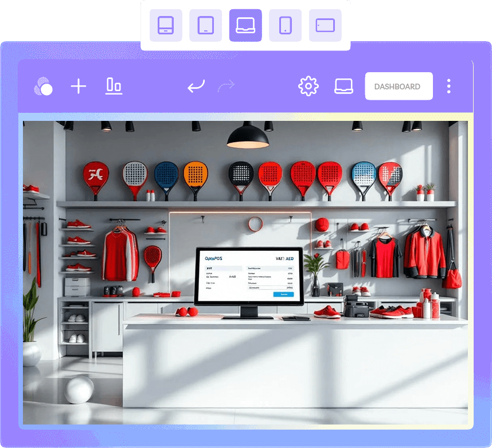Image resolution: width=492 pixels, height=448 pixels.
Task: Select the sports shop canvas image
Action: tap(245, 273)
